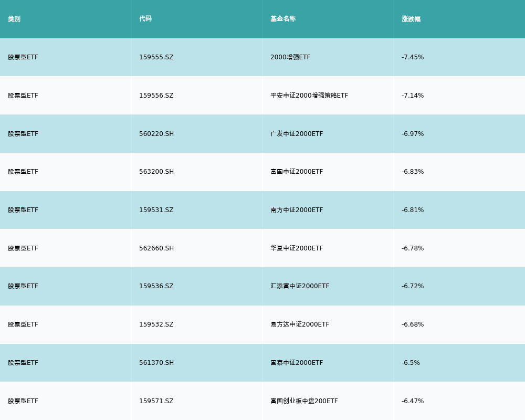Select 平安中证2000增强策略ETF fund name

coord(309,96)
